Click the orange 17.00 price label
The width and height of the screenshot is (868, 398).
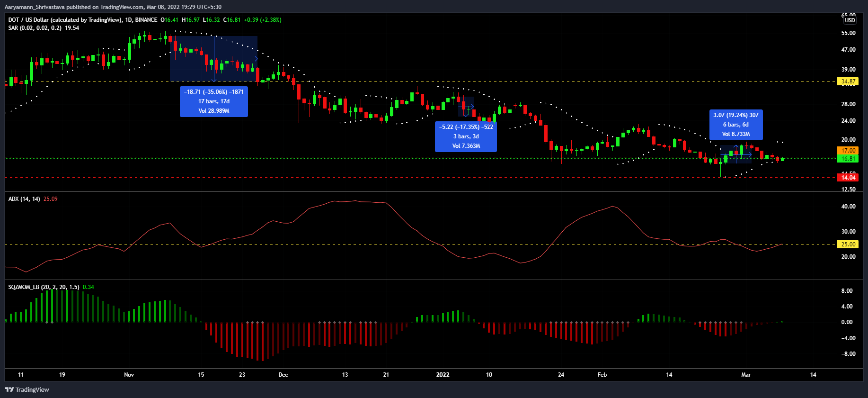(848, 151)
